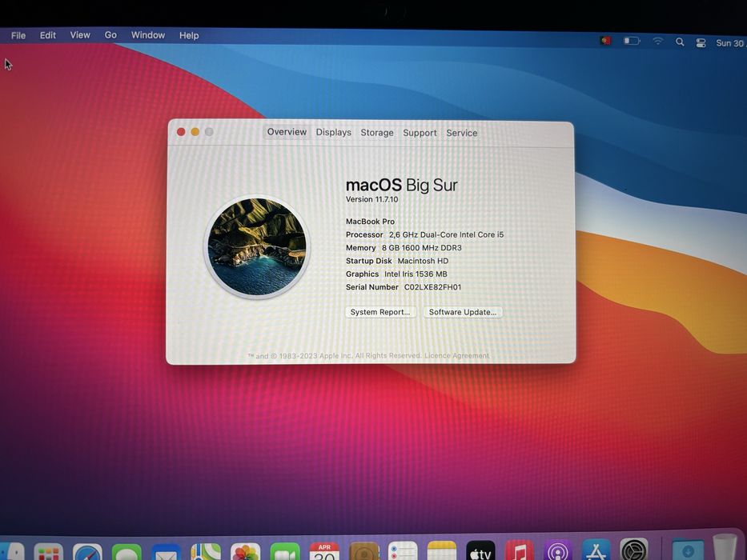Open the Music app in the Dock
This screenshot has width=747, height=560.
coord(520,550)
